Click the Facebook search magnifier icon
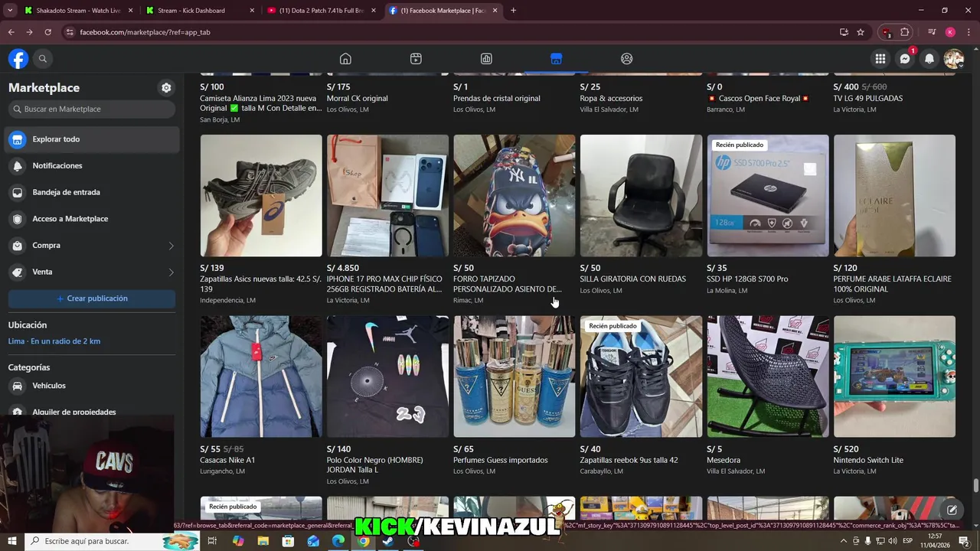This screenshot has height=551, width=980. pyautogui.click(x=43, y=59)
